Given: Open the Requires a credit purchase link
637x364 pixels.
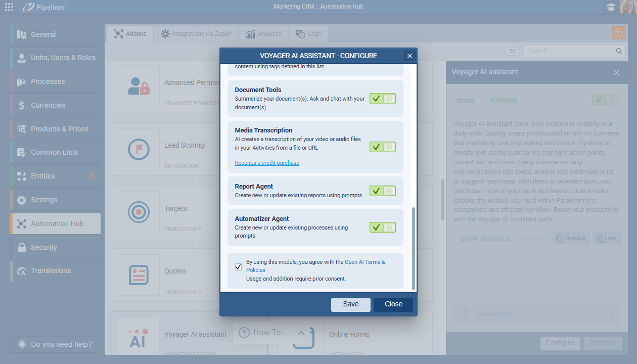Looking at the screenshot, I should click(267, 163).
